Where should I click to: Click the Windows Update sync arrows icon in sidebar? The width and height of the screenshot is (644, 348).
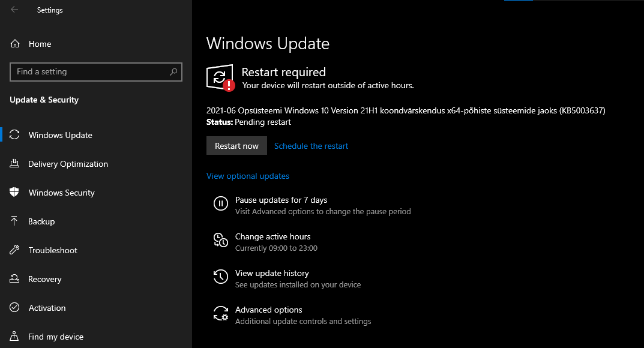pyautogui.click(x=14, y=134)
